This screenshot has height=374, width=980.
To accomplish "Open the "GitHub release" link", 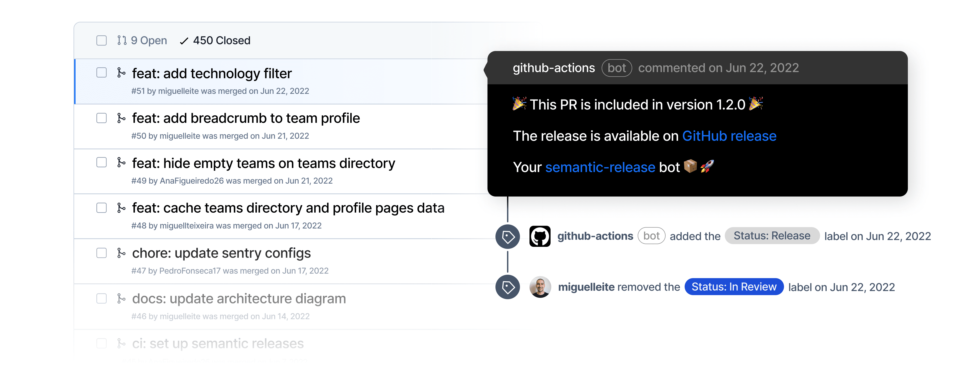I will pos(729,136).
